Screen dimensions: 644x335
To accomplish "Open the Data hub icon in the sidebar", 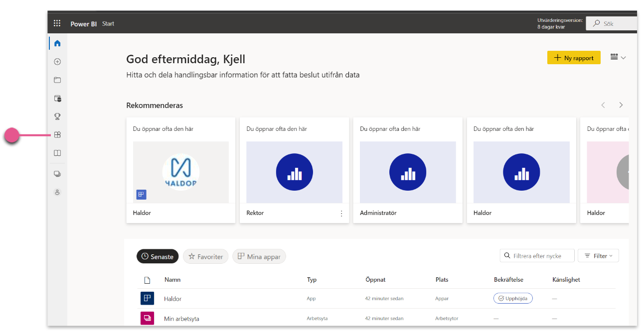I will click(x=57, y=99).
